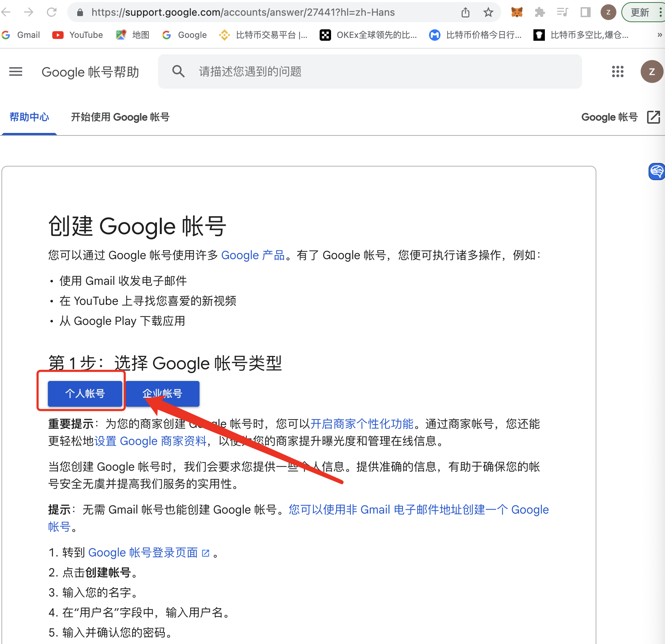Screen dimensions: 665x644
Task: Open the Google account avatar Z on page
Action: 652,71
